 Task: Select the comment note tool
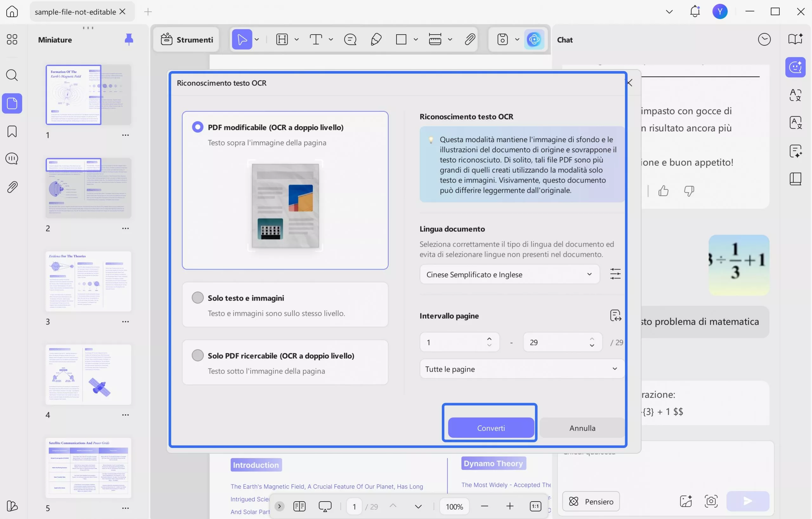[x=350, y=39]
